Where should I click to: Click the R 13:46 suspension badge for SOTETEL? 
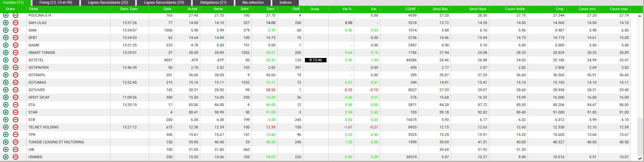[315, 60]
